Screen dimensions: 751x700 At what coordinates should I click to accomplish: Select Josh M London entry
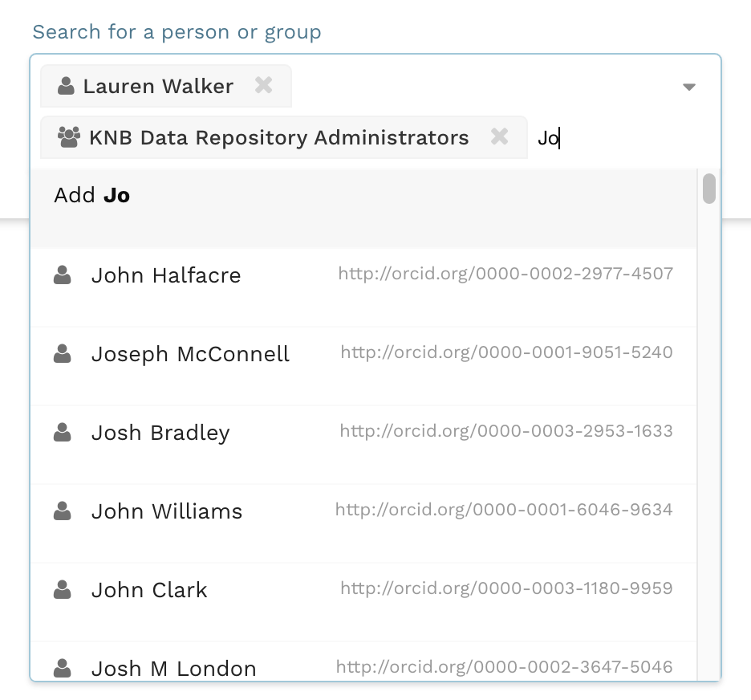coord(174,668)
